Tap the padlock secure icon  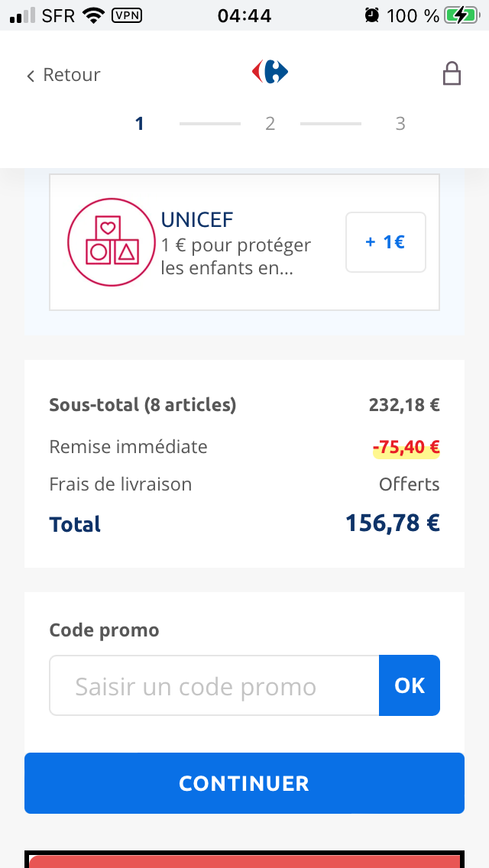point(452,74)
